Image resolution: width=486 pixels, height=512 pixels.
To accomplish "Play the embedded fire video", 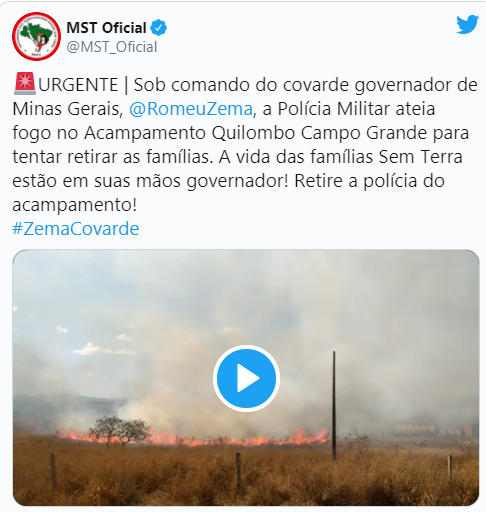I will (246, 378).
